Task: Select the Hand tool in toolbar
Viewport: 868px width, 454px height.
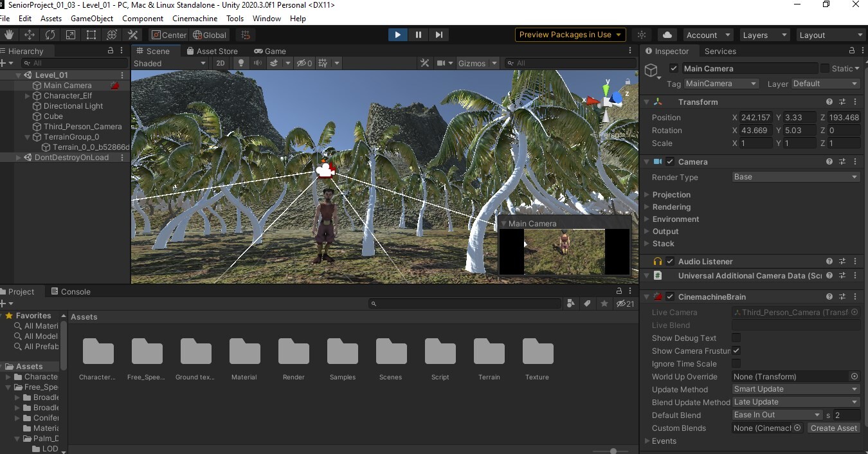Action: pyautogui.click(x=9, y=35)
